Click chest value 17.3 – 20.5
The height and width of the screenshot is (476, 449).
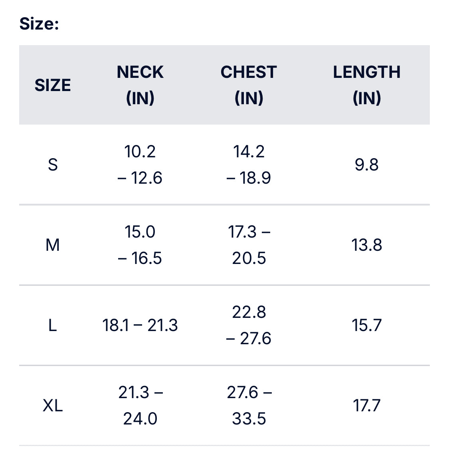tap(249, 245)
